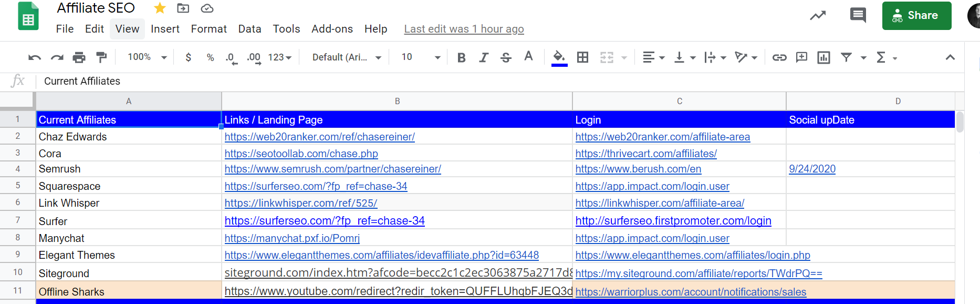Image resolution: width=980 pixels, height=304 pixels.
Task: Insert a link
Action: click(x=779, y=57)
